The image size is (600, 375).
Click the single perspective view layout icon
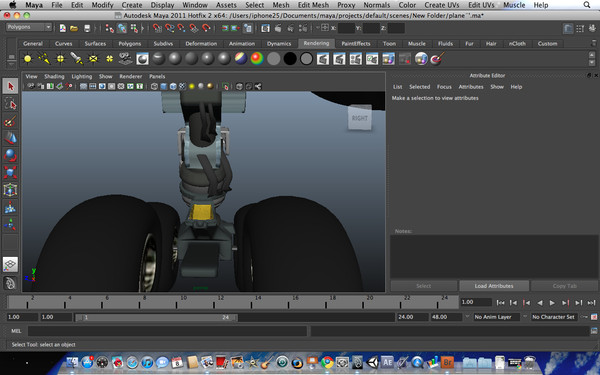tap(10, 264)
